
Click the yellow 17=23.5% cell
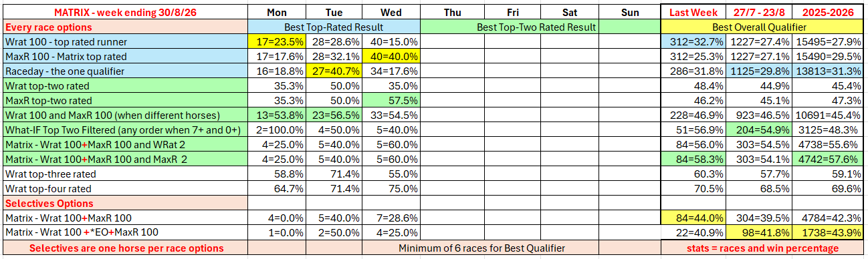(x=276, y=42)
